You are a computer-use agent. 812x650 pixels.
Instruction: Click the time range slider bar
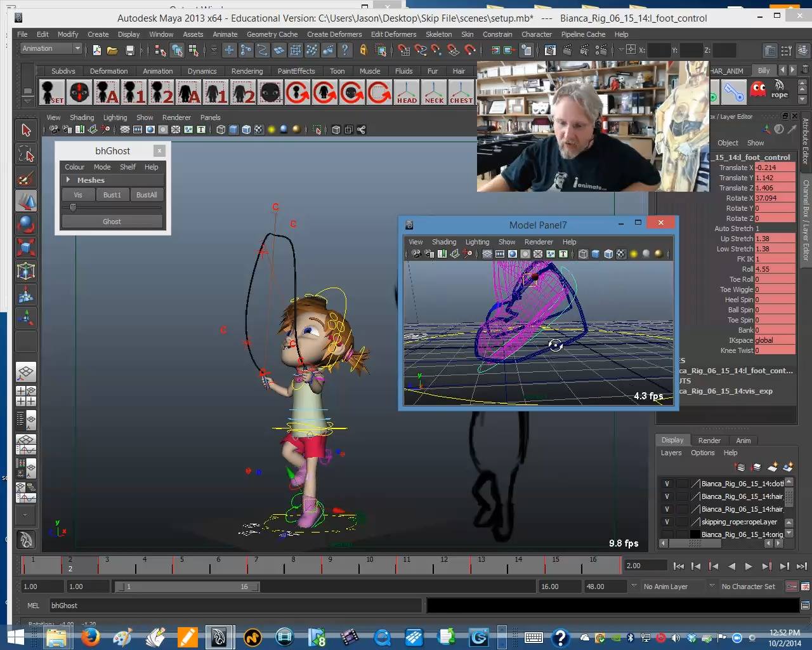point(187,587)
